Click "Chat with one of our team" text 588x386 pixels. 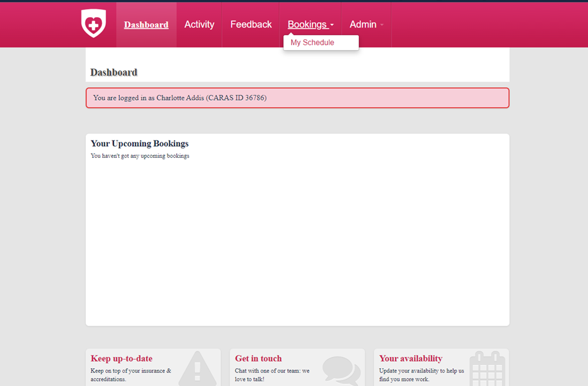(273, 374)
